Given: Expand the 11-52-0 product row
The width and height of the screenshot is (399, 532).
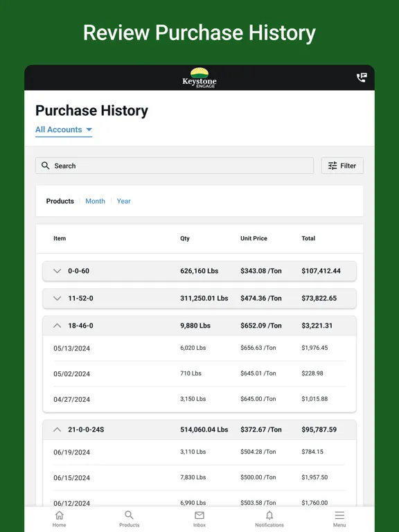Looking at the screenshot, I should (x=199, y=299).
